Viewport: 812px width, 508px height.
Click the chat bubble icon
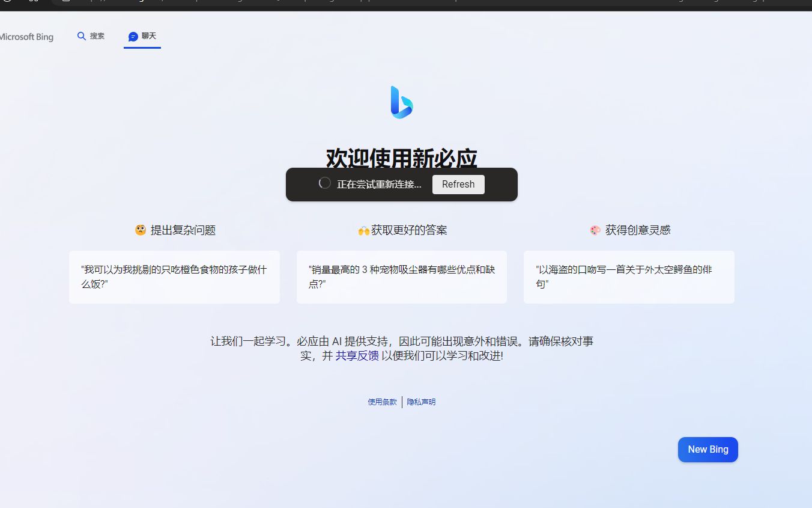click(x=133, y=37)
